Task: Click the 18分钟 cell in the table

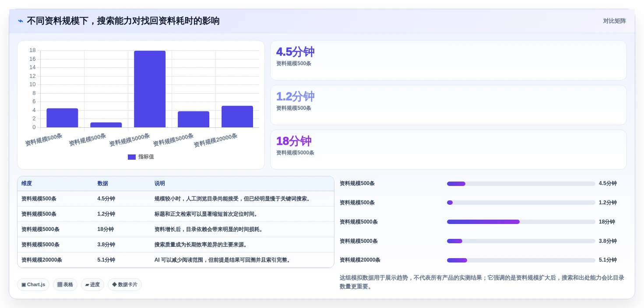Action: [106, 229]
